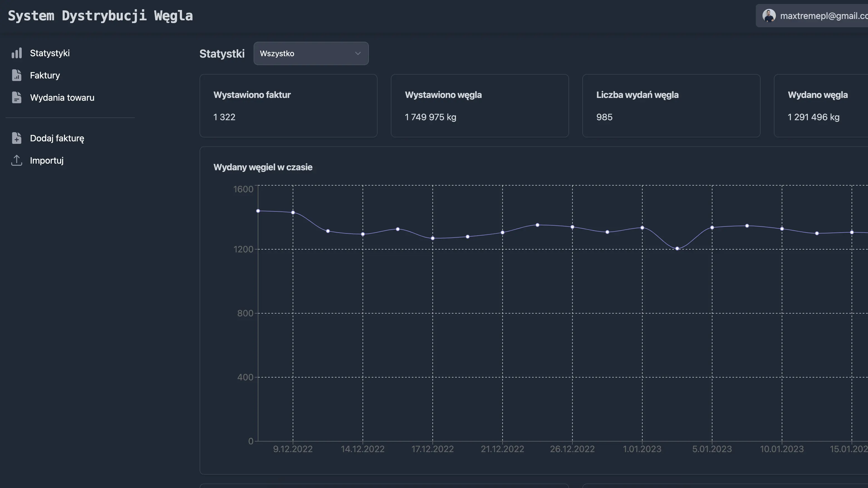
Task: Click the first chart point on the y-axis
Action: click(258, 211)
